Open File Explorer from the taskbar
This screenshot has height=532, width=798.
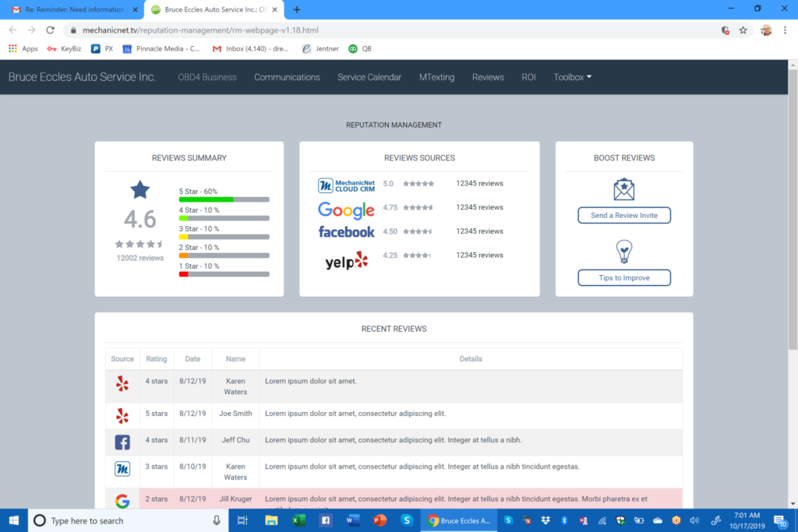click(271, 520)
